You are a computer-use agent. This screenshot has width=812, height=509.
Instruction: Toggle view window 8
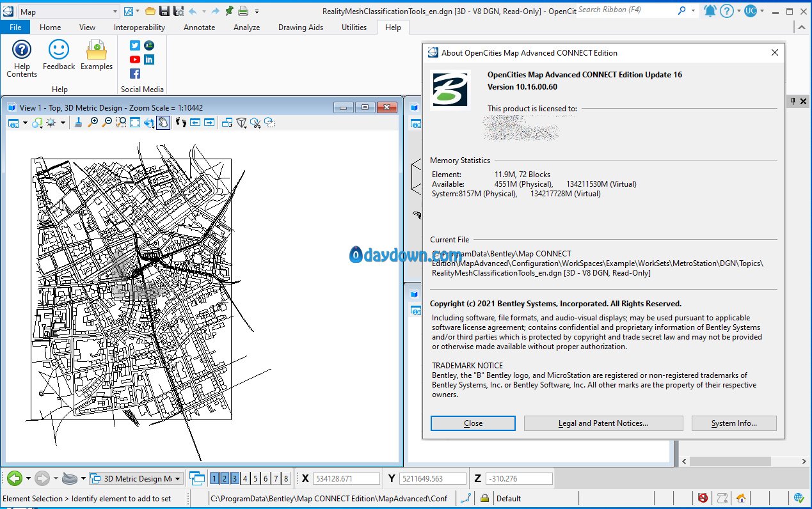(x=286, y=478)
